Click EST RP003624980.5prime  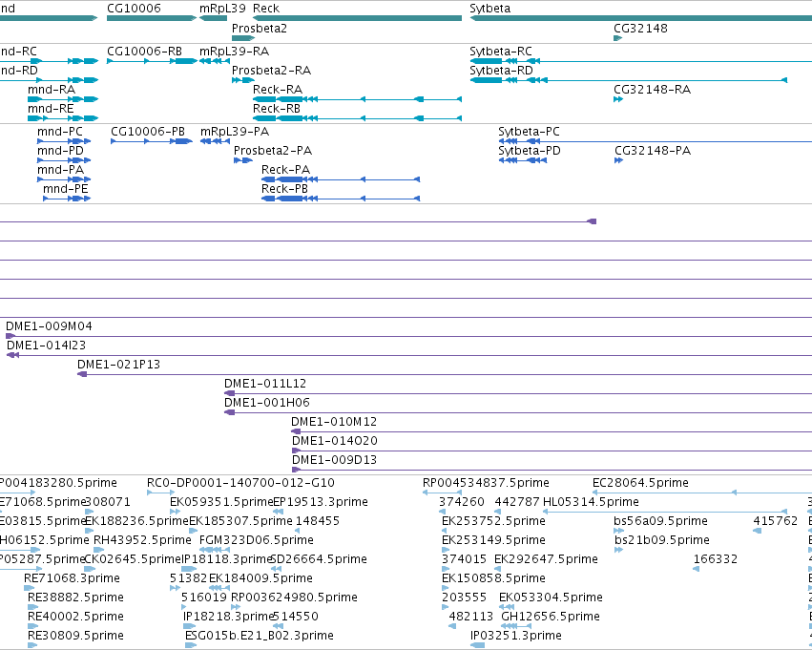coord(294,598)
